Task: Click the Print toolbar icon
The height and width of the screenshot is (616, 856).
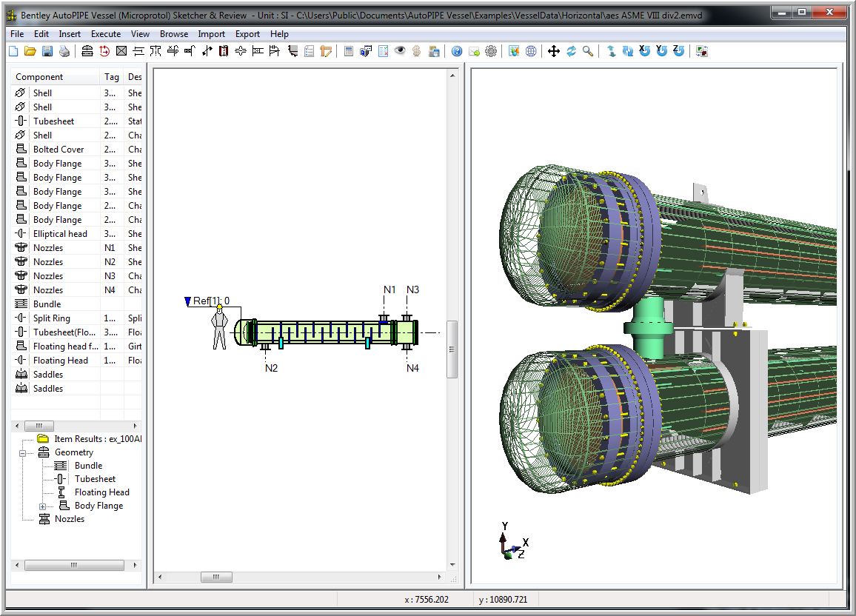Action: tap(64, 51)
